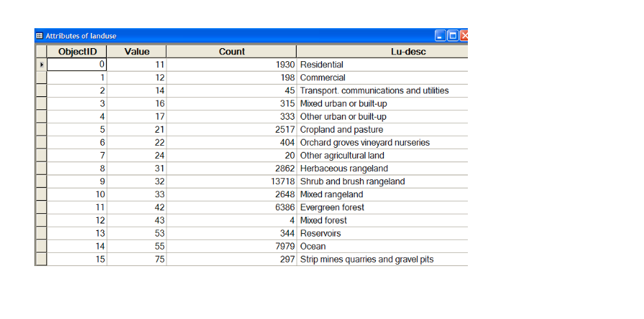Click the 'Residential' description cell
644x319 pixels.
coord(383,65)
